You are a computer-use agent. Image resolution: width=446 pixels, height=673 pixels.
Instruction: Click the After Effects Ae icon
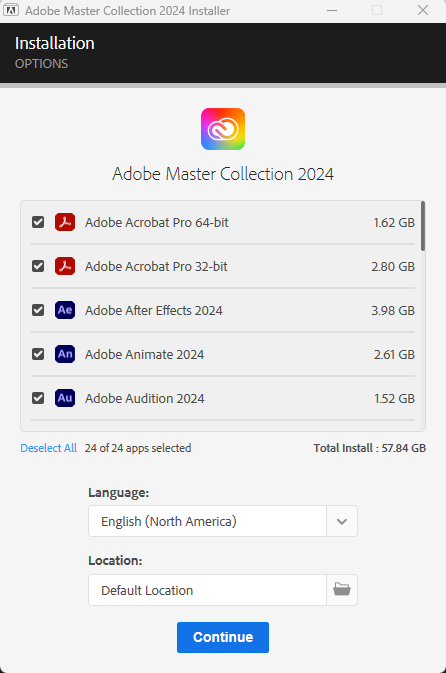click(x=65, y=310)
